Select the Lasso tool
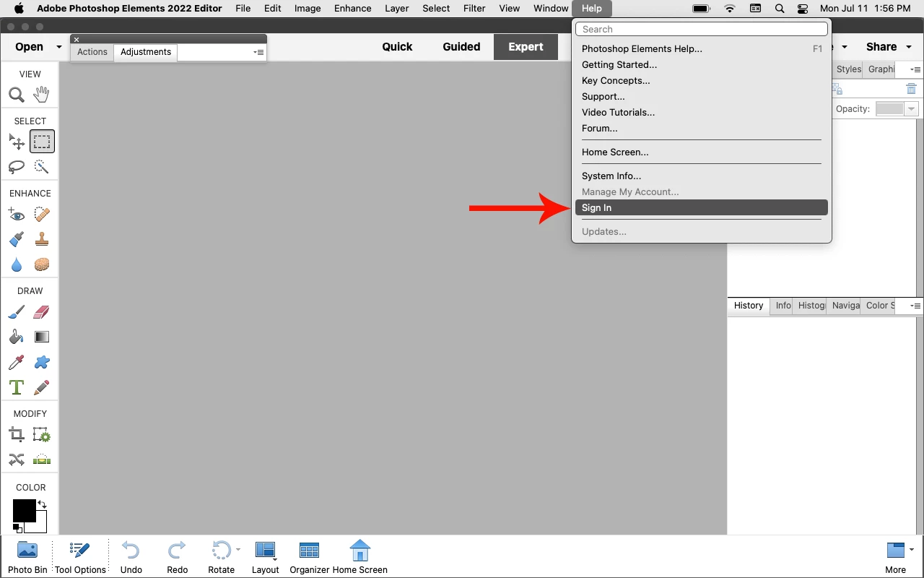This screenshot has height=578, width=924. coord(17,167)
